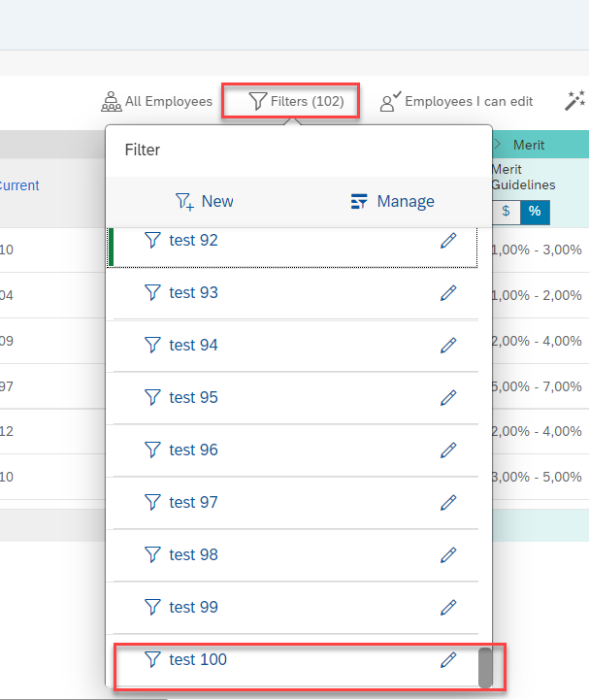
Task: Click the edit pencil for test 96
Action: click(448, 450)
